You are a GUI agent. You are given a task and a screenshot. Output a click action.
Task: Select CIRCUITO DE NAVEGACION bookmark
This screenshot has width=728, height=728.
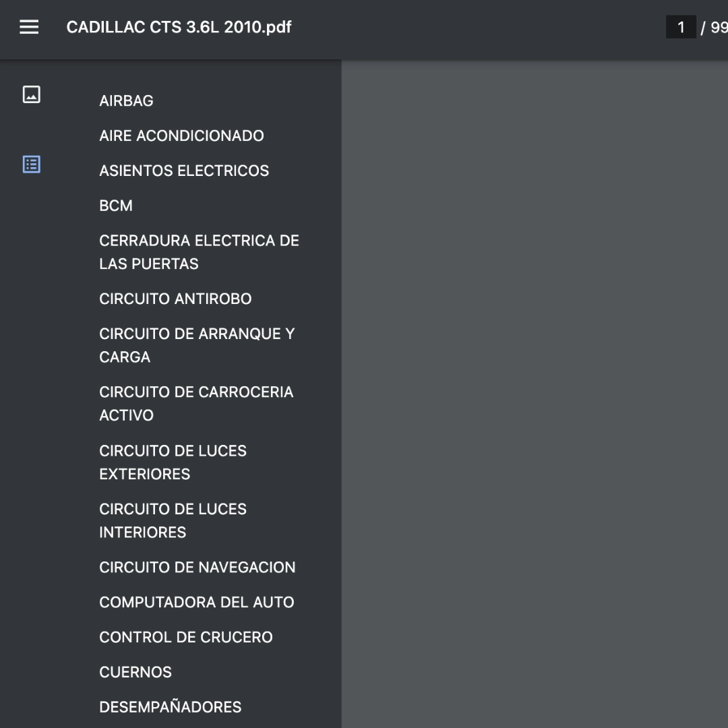(x=198, y=568)
